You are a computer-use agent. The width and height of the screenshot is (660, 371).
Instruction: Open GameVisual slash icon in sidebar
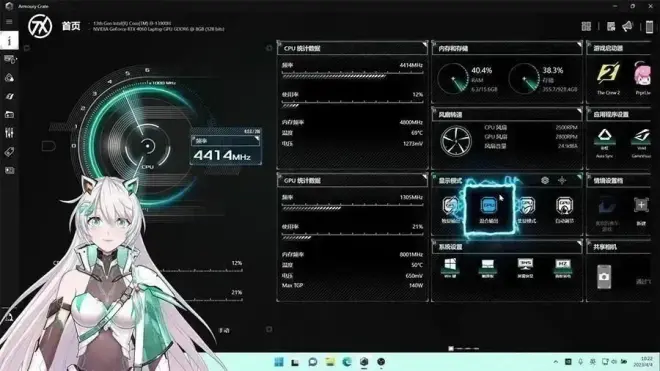point(9,96)
